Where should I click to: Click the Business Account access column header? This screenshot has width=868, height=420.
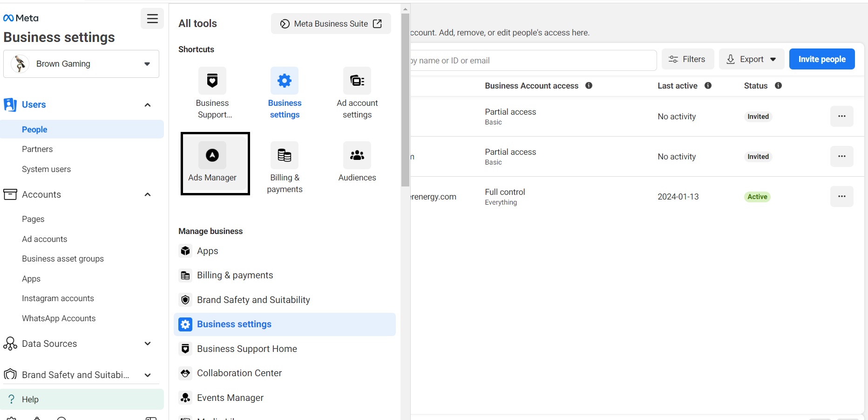point(531,86)
